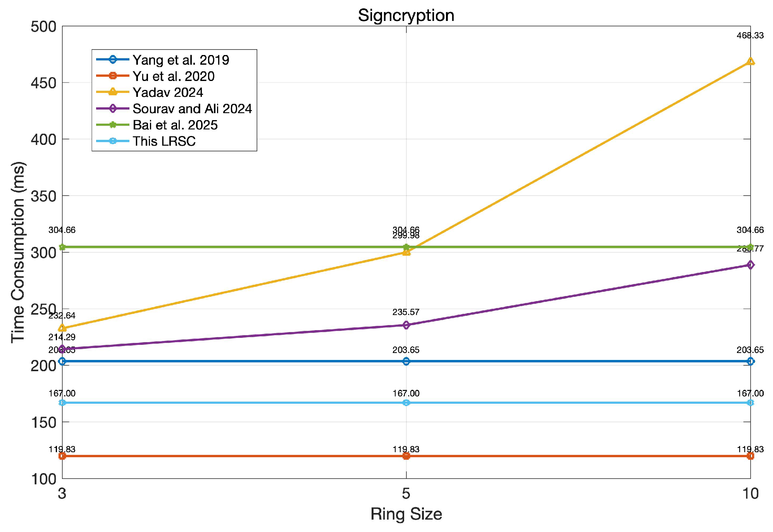Click the Yu et al. square marker at ring size 5
773x532 pixels.
pos(406,456)
